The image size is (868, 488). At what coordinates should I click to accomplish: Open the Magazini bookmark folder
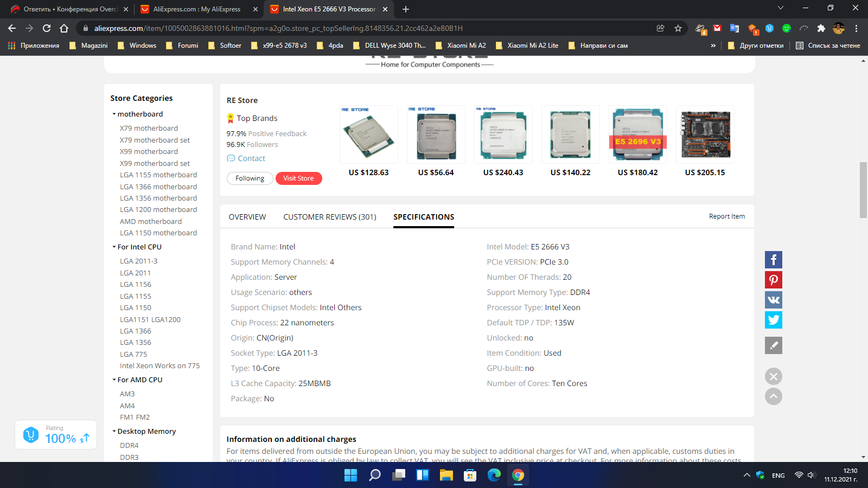click(88, 46)
